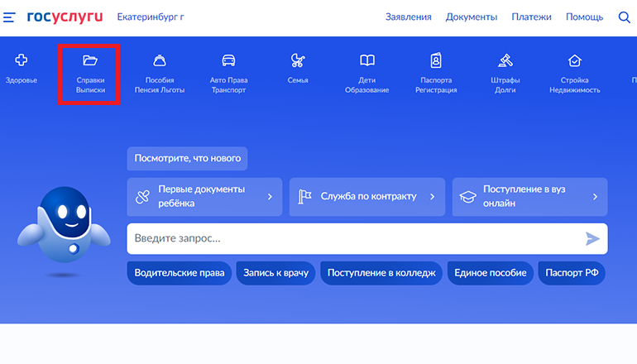The image size is (637, 364).
Task: Expand Первые документы ребёнка card
Action: tap(204, 197)
